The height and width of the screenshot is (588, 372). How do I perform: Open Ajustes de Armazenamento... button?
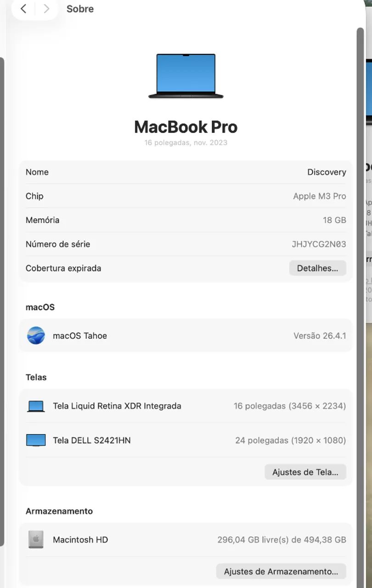(x=281, y=571)
